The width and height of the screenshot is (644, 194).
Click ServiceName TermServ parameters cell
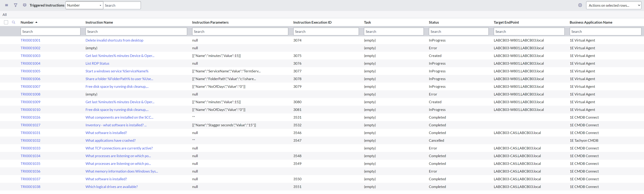click(226, 71)
